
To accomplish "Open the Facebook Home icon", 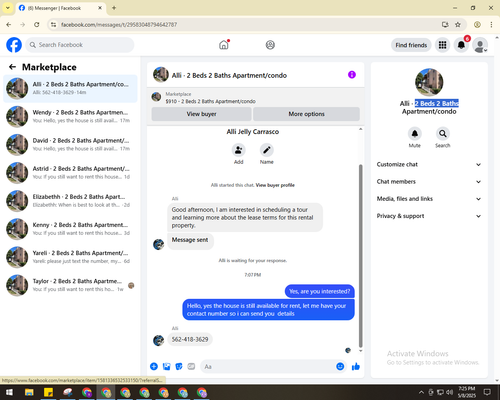I will coord(224,45).
